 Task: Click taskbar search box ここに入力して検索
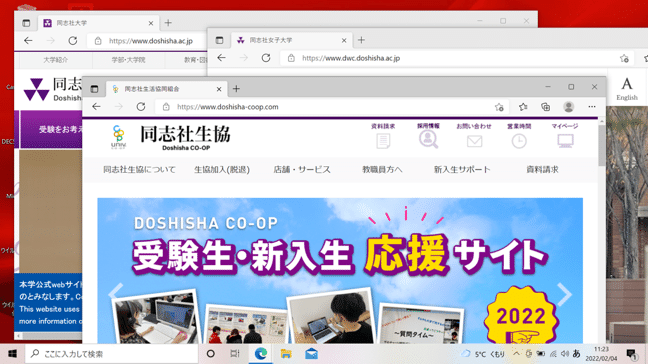coord(112,354)
